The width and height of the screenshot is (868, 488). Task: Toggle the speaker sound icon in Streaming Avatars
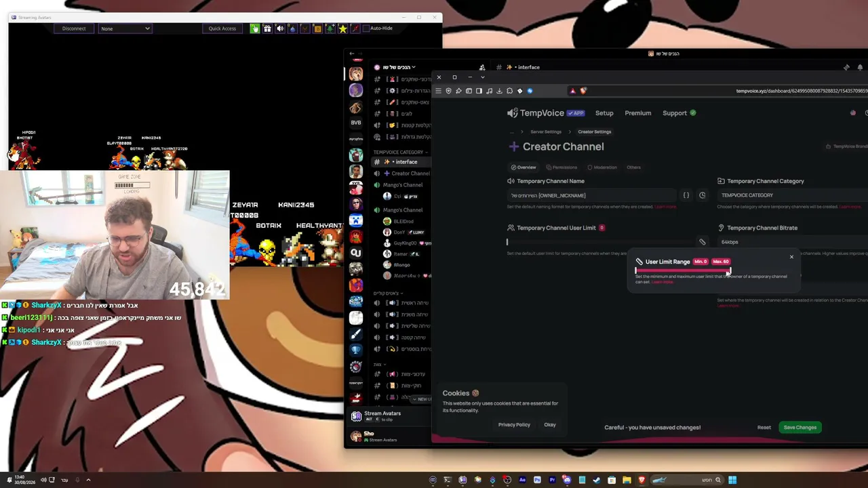pyautogui.click(x=279, y=28)
